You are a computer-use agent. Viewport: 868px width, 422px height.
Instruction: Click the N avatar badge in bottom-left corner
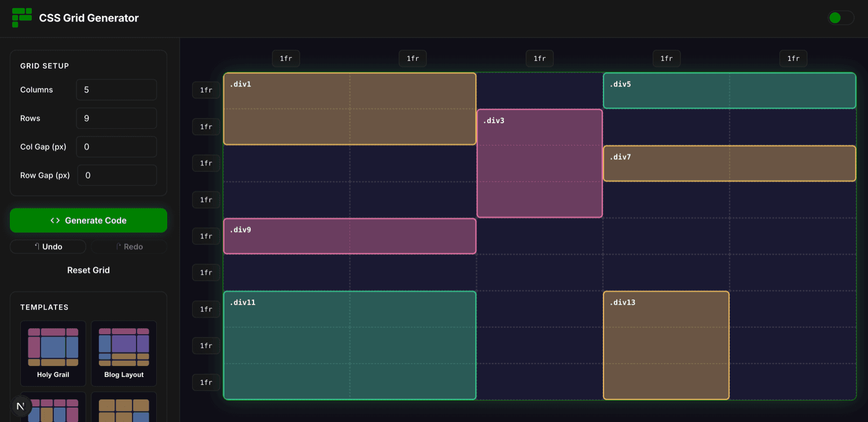[x=21, y=406]
